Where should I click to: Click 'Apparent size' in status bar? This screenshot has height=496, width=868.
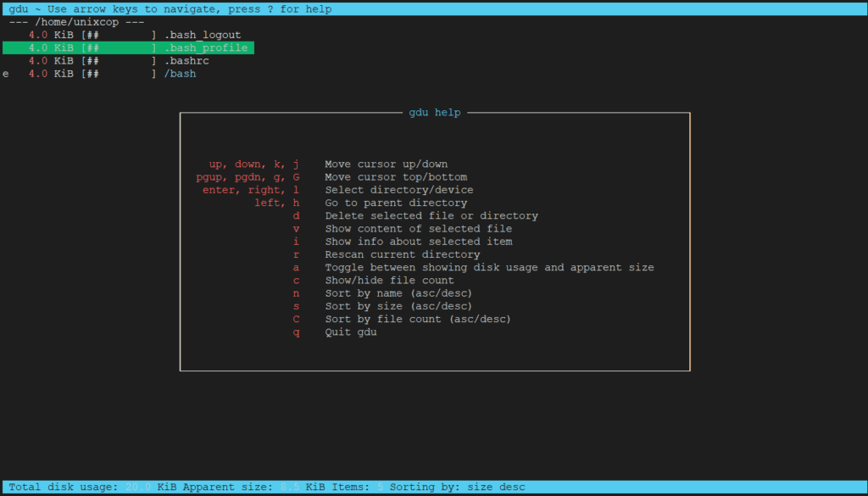point(228,488)
